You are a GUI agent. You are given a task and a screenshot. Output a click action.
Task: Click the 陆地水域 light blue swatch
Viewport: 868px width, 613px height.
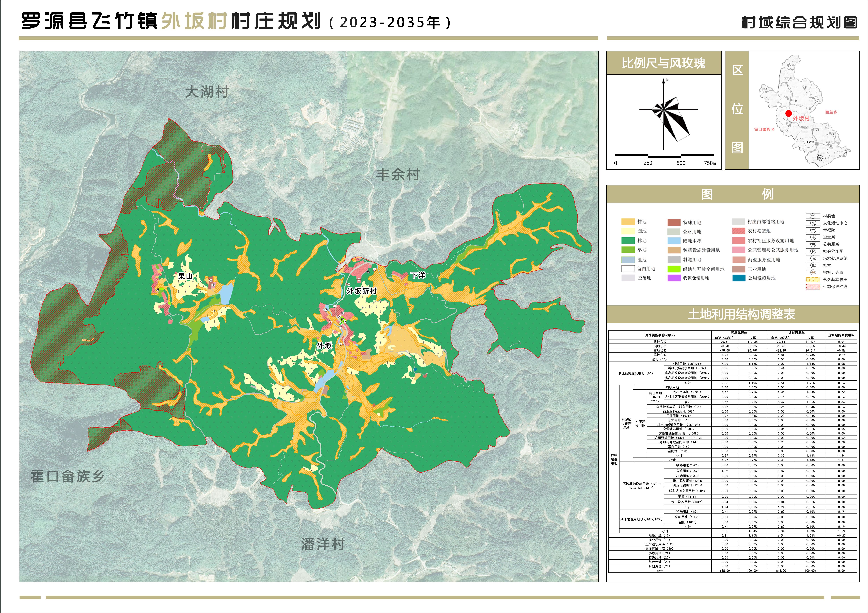(674, 241)
